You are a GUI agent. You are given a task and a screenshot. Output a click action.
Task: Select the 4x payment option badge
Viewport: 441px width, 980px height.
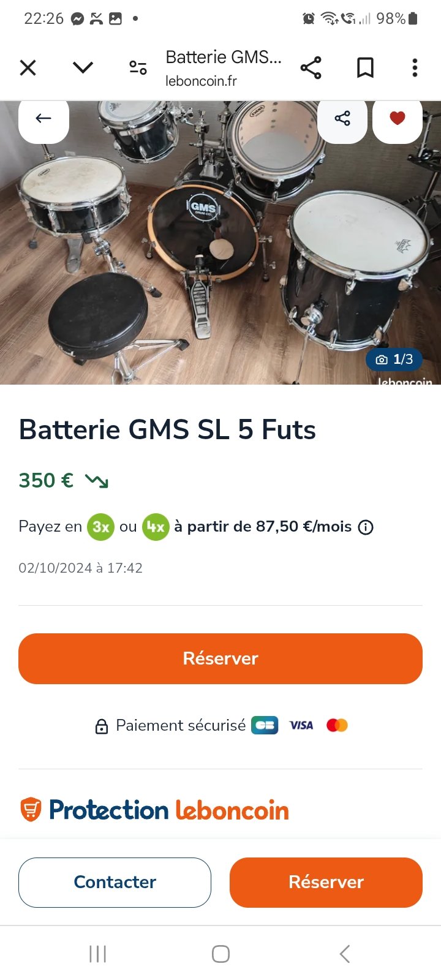click(156, 527)
